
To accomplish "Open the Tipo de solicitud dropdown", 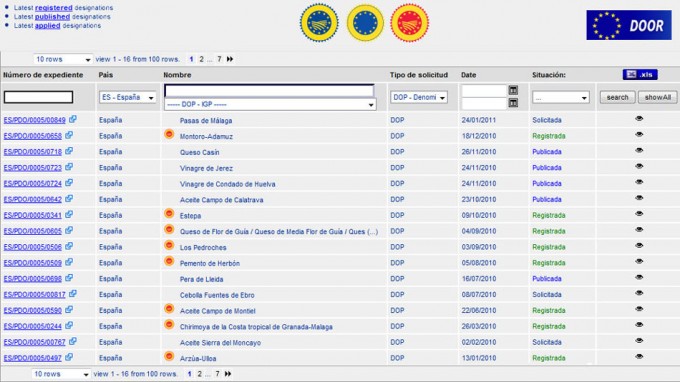I will click(x=418, y=97).
